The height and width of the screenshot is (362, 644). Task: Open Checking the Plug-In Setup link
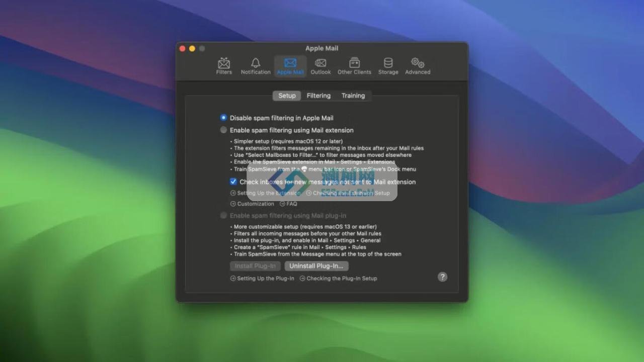point(338,278)
